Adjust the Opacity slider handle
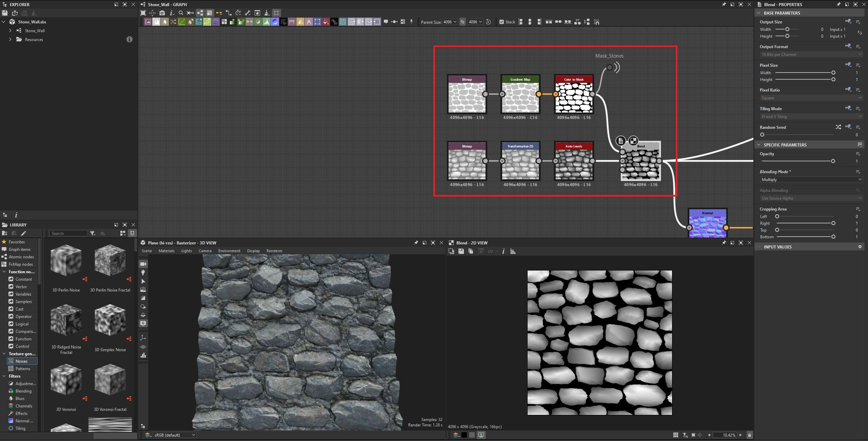 (833, 161)
